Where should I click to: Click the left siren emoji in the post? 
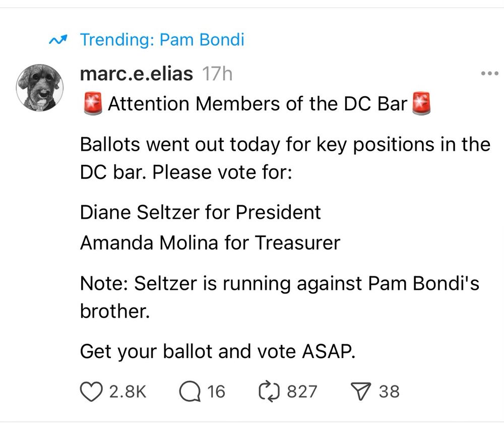(93, 103)
